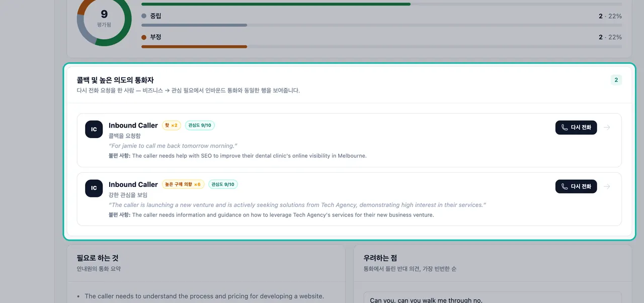
Task: Click the 필요로 하는 것 heading
Action: point(98,258)
